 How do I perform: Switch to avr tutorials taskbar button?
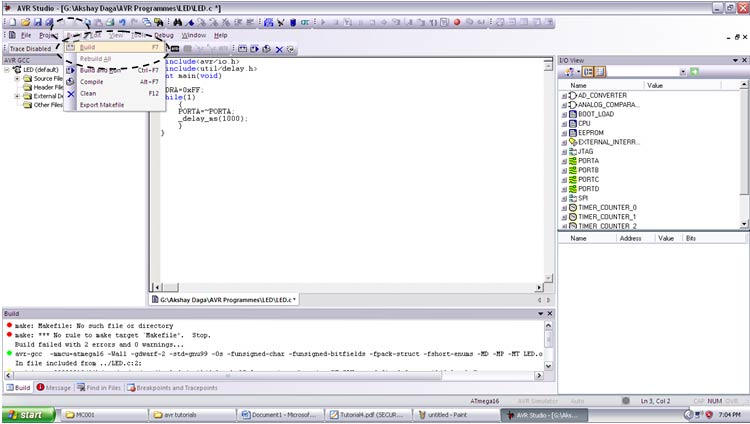pyautogui.click(x=193, y=415)
